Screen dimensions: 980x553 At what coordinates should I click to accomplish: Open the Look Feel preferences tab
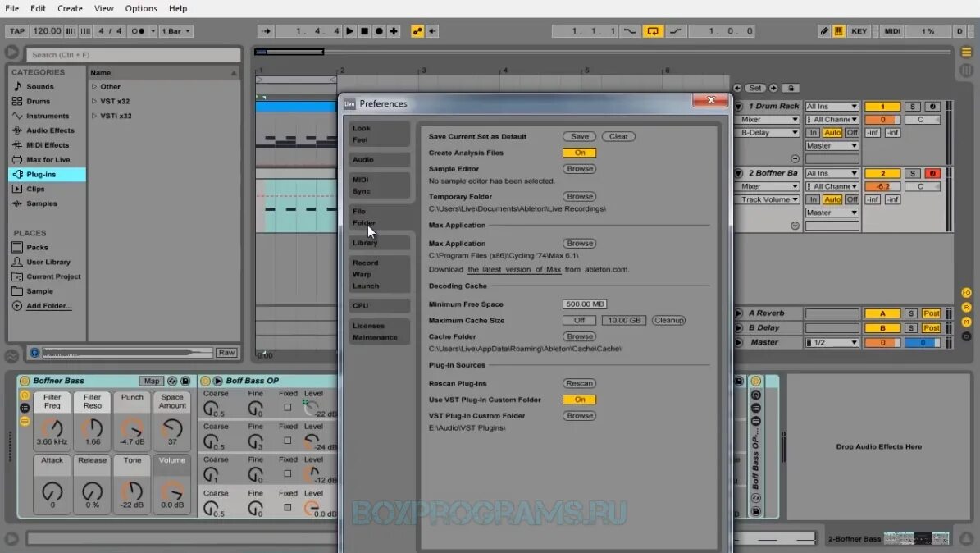(x=379, y=134)
